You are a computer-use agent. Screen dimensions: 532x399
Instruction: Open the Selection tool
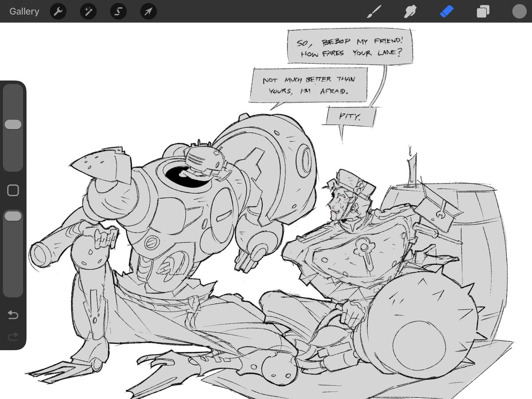(118, 12)
